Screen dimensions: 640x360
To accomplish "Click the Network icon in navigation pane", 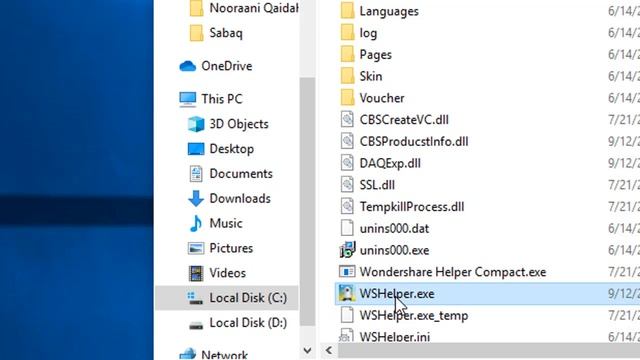I will 188,354.
